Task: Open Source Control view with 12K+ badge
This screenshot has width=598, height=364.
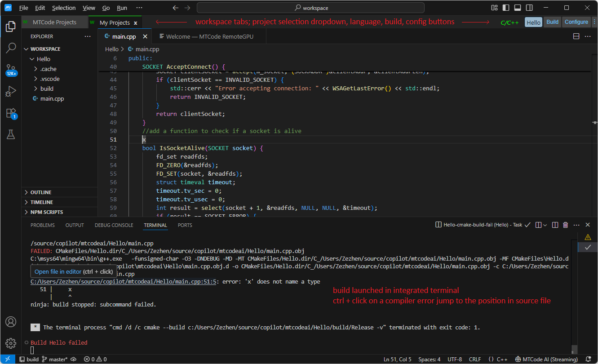Action: click(x=11, y=70)
